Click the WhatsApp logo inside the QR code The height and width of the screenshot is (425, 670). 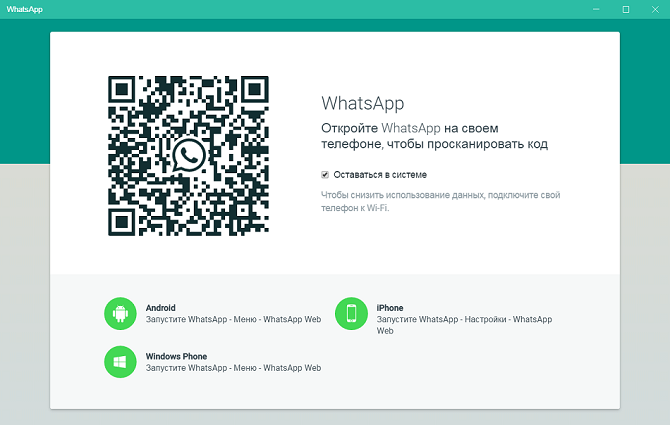(x=189, y=155)
